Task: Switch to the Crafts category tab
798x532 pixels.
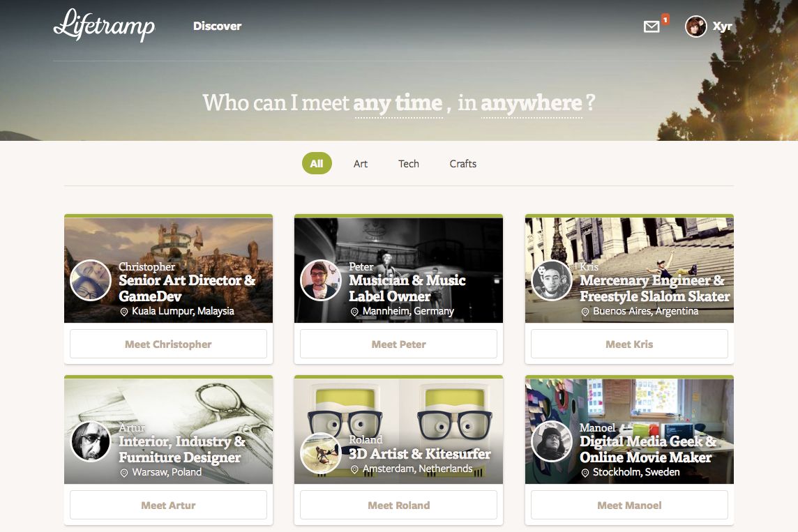Action: 462,164
